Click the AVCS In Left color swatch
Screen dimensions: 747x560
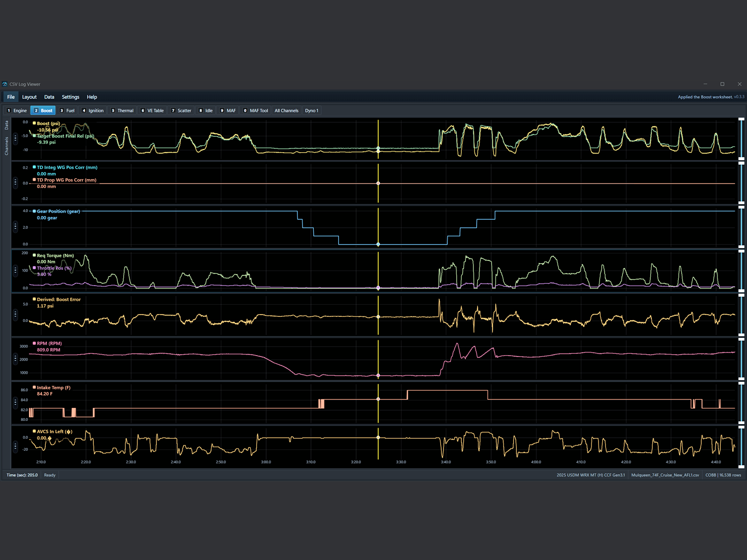tap(34, 431)
